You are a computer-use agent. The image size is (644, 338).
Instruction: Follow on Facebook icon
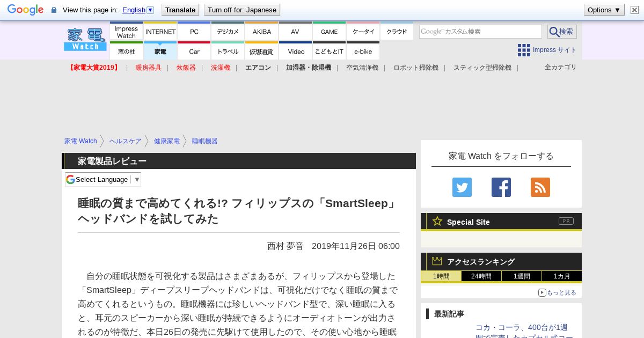point(501,187)
